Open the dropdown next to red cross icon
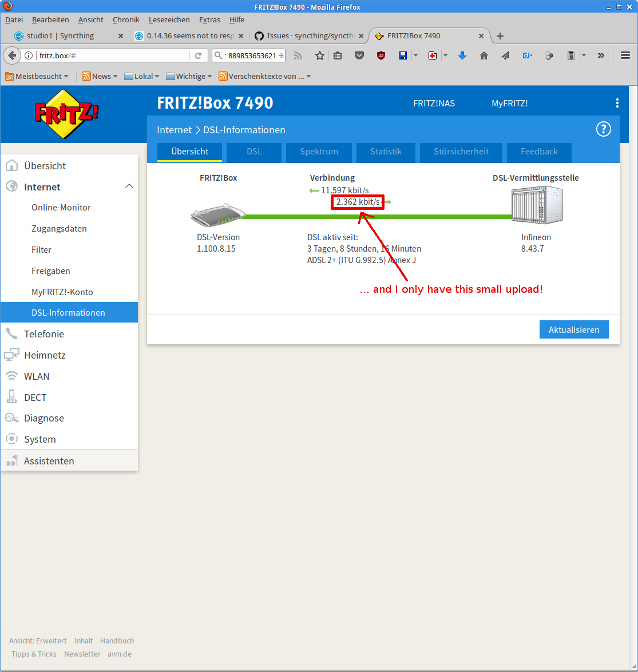This screenshot has width=638, height=672. 446,55
